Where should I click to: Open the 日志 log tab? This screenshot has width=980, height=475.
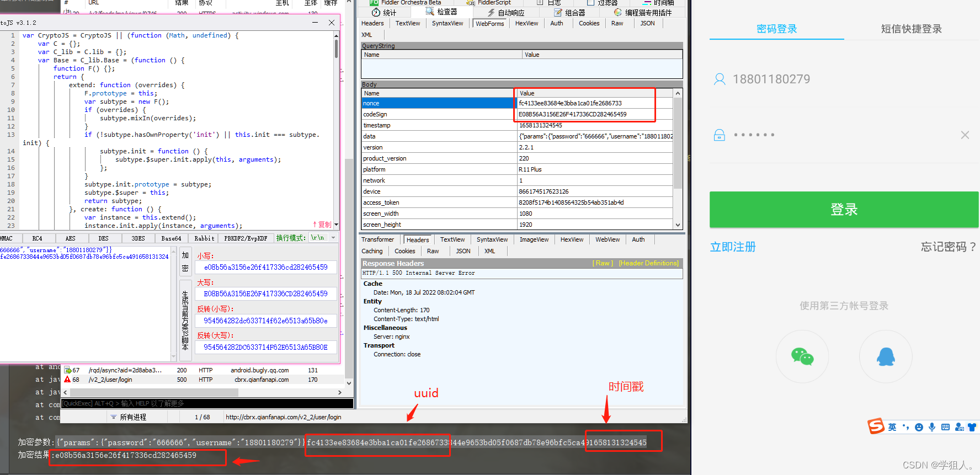click(549, 3)
